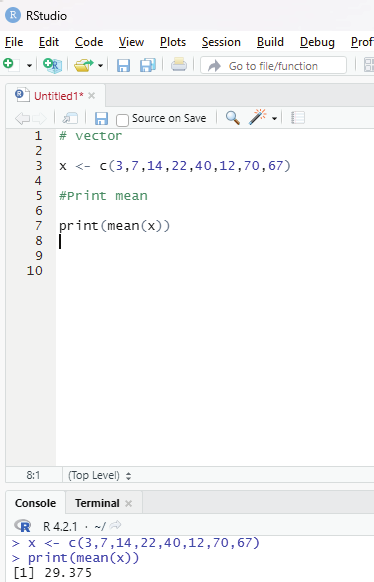This screenshot has height=582, width=374.
Task: Open the new file type dropdown arrow
Action: pyautogui.click(x=29, y=66)
